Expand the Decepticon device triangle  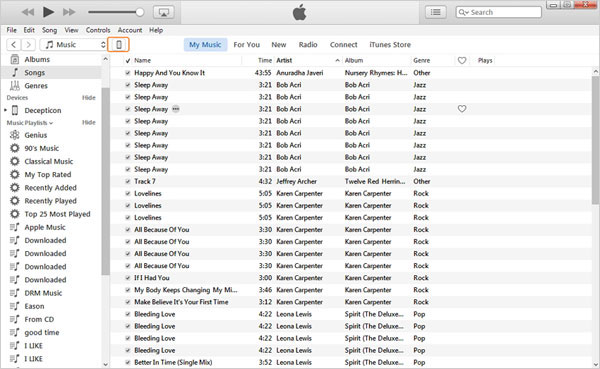(5, 111)
